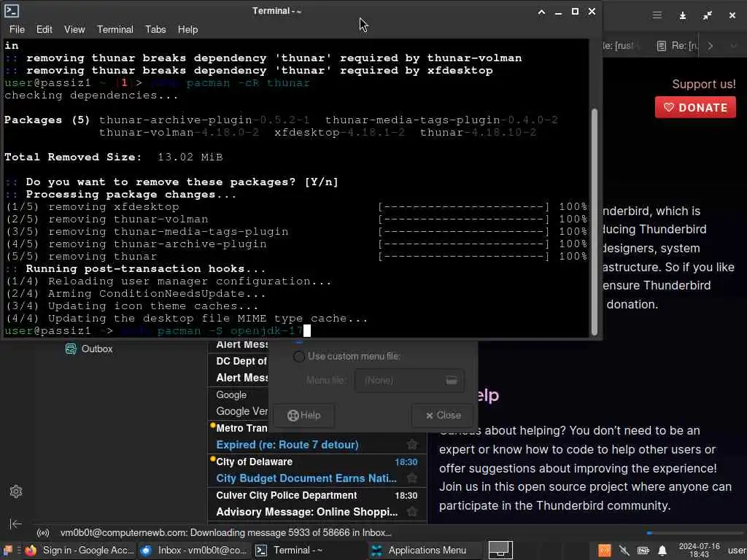The height and width of the screenshot is (560, 747).
Task: Click the muted volume tray icon
Action: click(624, 551)
